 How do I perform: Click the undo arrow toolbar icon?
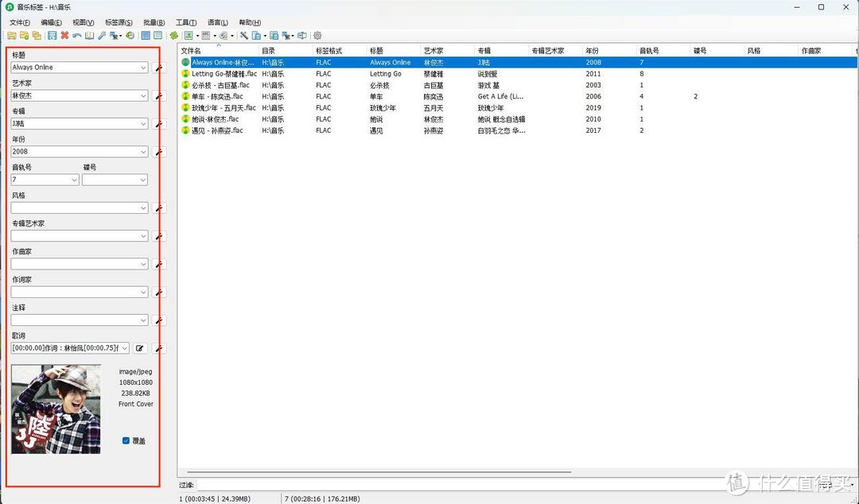click(x=77, y=36)
